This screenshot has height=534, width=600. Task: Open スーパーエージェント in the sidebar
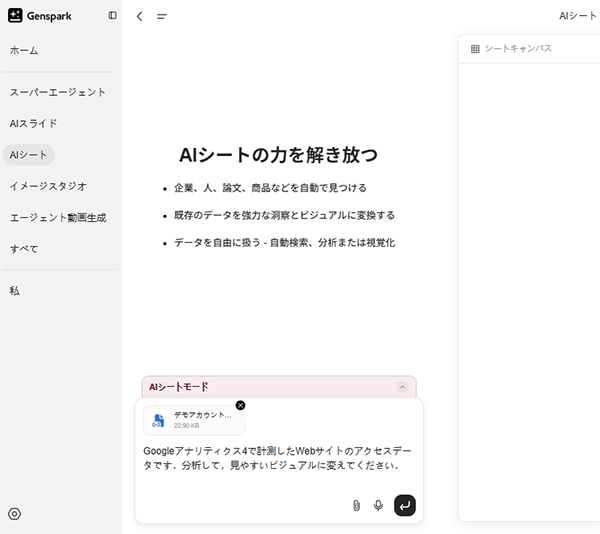(x=57, y=92)
